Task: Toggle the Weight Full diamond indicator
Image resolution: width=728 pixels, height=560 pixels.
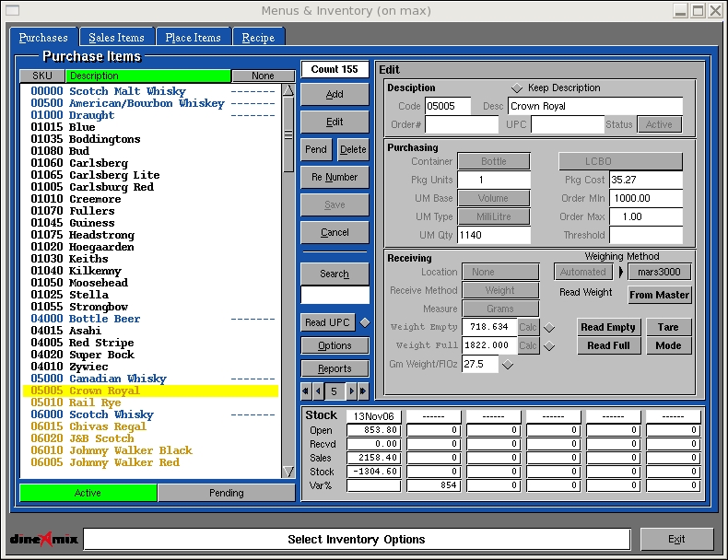Action: pyautogui.click(x=549, y=346)
